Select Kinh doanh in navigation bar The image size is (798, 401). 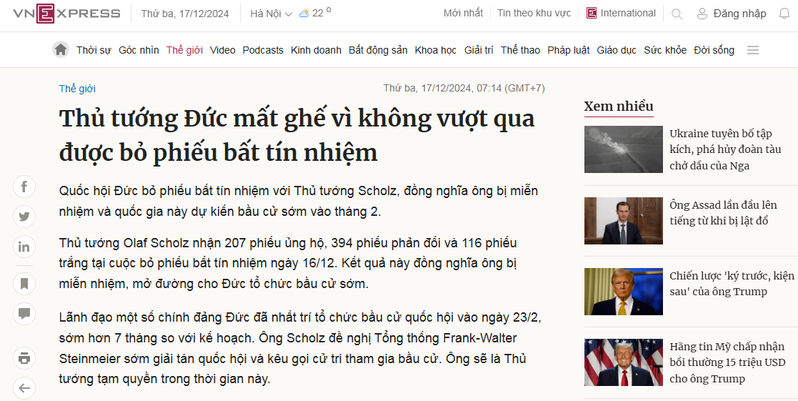(315, 50)
